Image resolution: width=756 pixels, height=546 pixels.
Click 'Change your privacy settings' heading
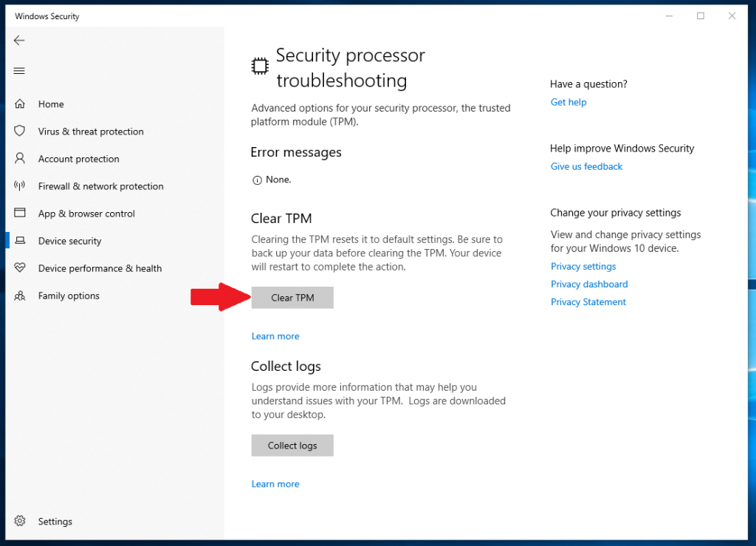click(616, 213)
